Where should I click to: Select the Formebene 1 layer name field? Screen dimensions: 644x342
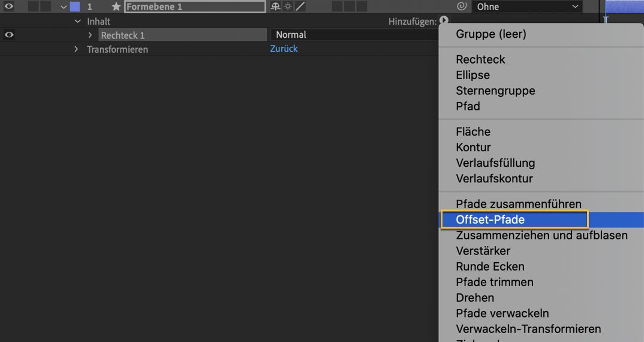click(x=195, y=7)
